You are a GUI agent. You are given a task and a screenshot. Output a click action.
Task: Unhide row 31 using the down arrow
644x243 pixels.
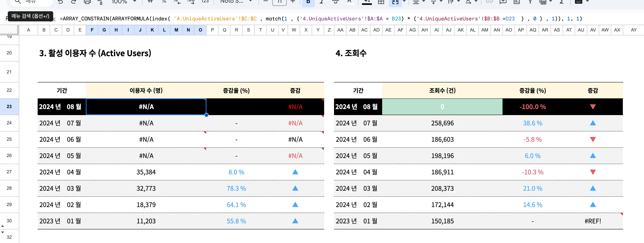tap(3, 232)
